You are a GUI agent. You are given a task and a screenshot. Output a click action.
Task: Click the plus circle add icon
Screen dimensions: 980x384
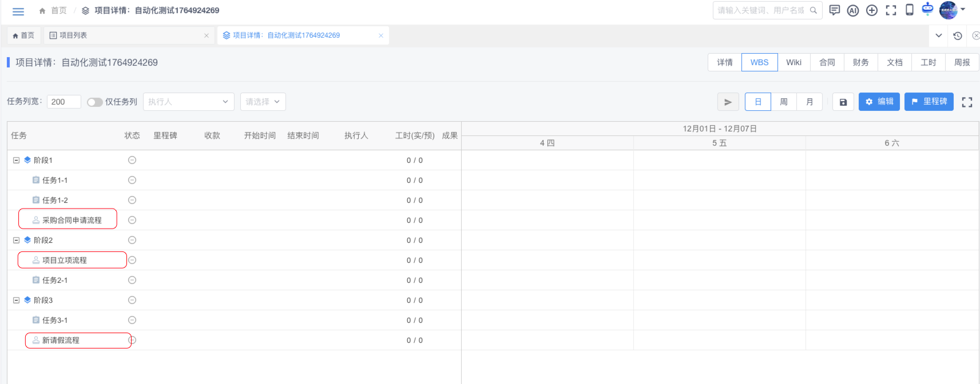tap(872, 10)
